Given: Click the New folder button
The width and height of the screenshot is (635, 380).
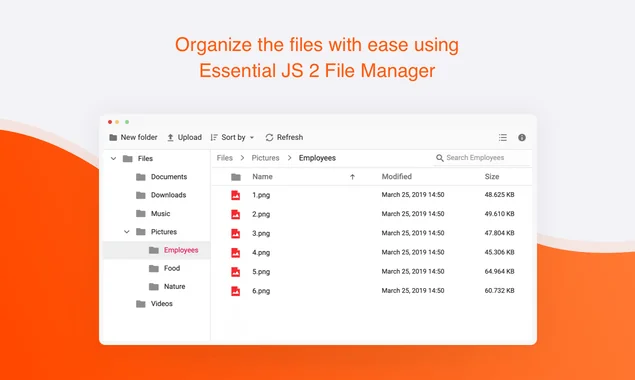Looking at the screenshot, I should pos(133,137).
